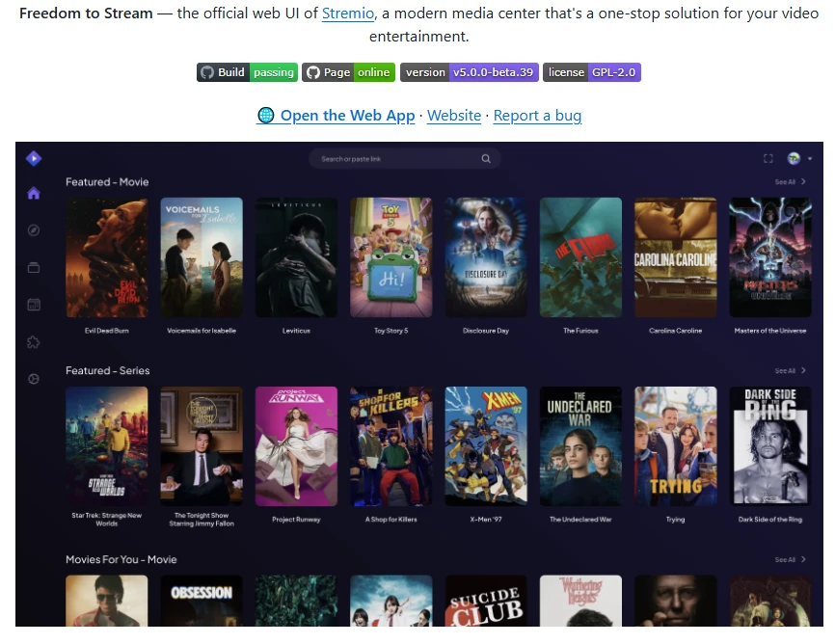
Task: Click the version v5.0.0-beta.39 badge
Action: [x=470, y=72]
